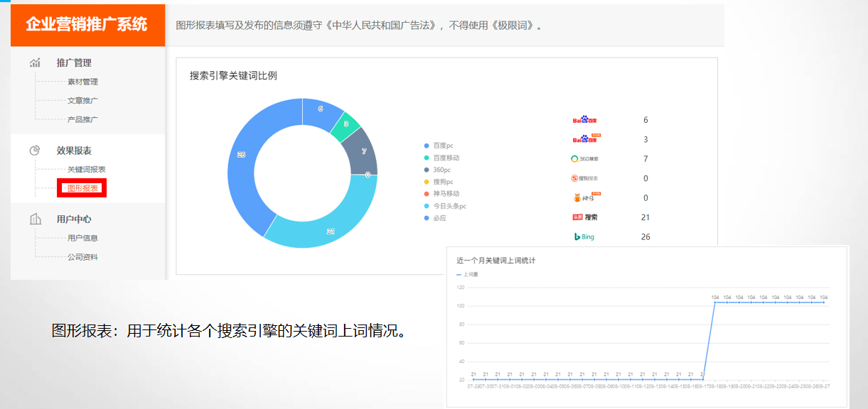Screen dimensions: 868x409
Task: Click the 用户中心 building icon
Action: point(35,219)
